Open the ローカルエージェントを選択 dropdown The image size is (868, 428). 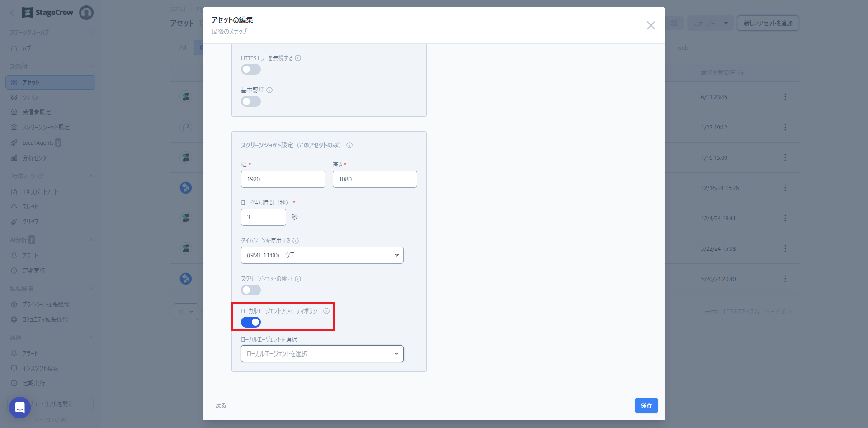(322, 354)
